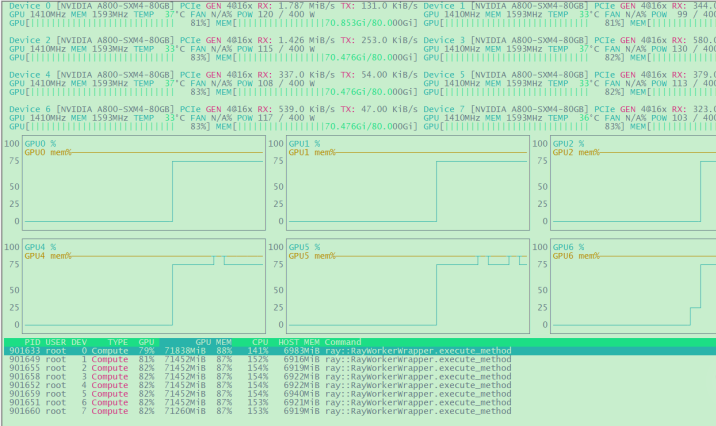Click the 152% CPU usage value
Image resolution: width=716 pixels, height=426 pixels.
258,359
